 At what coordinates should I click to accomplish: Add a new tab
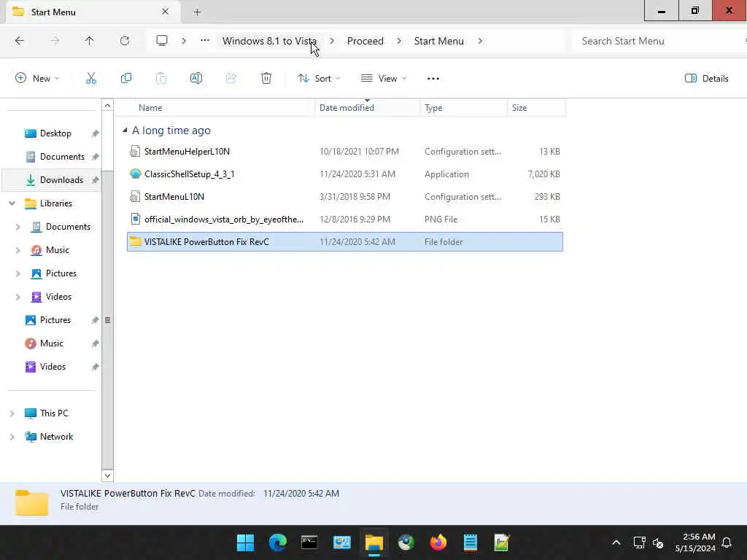coord(197,12)
